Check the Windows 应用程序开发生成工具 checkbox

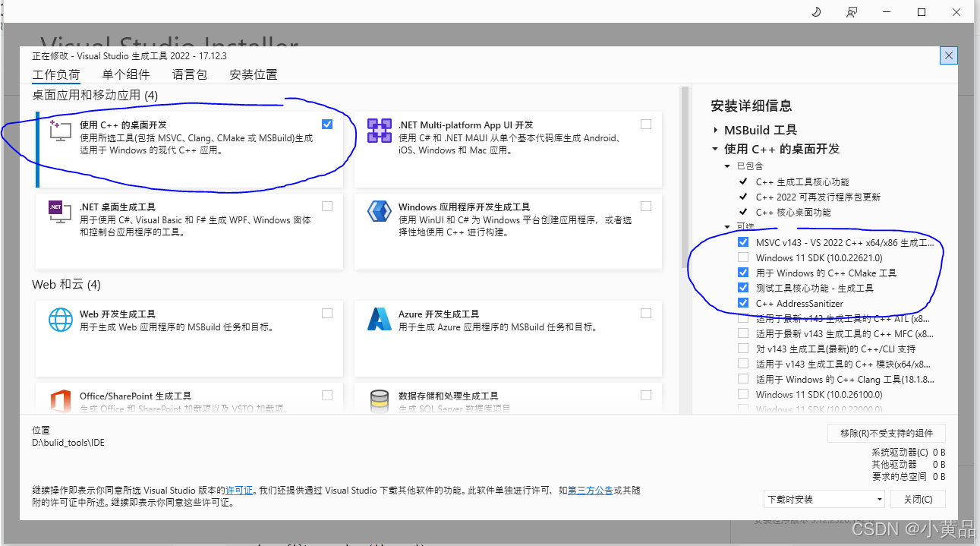(646, 206)
